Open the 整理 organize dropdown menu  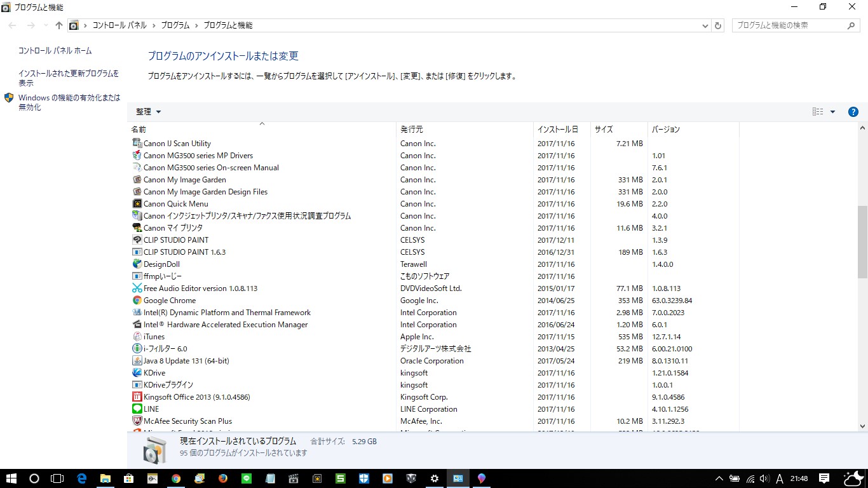tap(148, 112)
